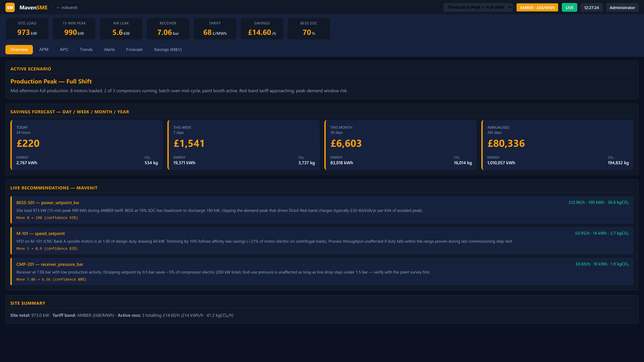644x362 pixels.
Task: Click the Today £220 savings value
Action: (x=28, y=143)
